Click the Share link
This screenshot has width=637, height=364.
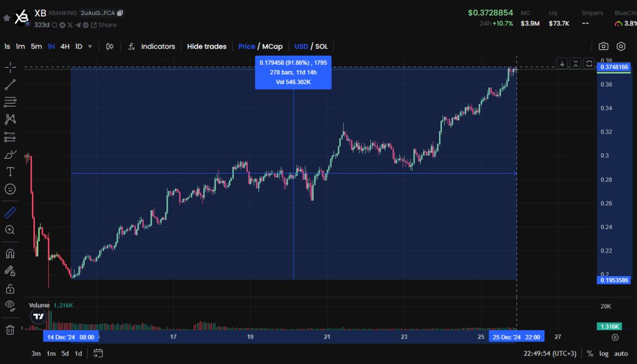(104, 25)
